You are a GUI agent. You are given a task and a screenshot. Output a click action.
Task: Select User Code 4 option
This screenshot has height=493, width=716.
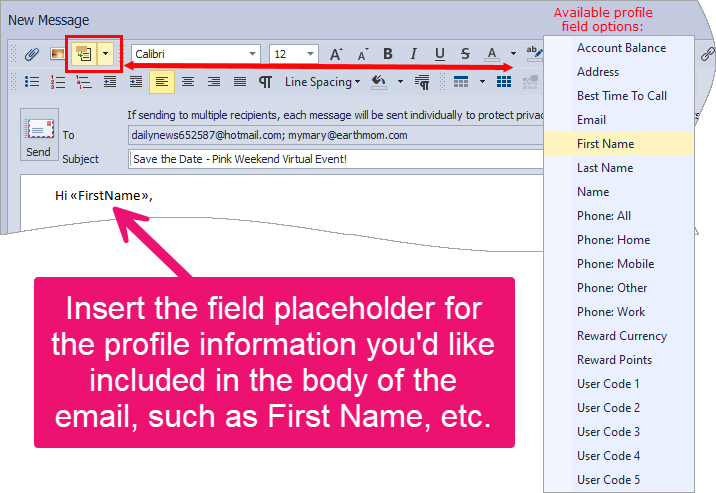coord(619,456)
